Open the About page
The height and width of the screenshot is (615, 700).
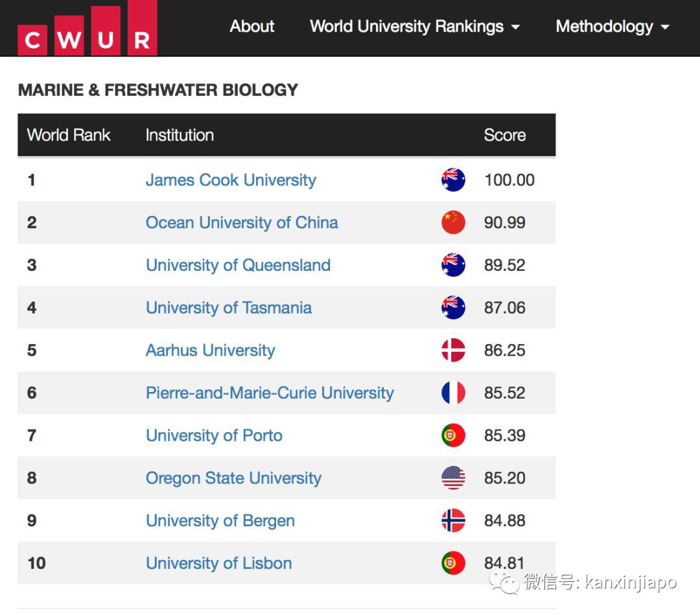tap(252, 27)
